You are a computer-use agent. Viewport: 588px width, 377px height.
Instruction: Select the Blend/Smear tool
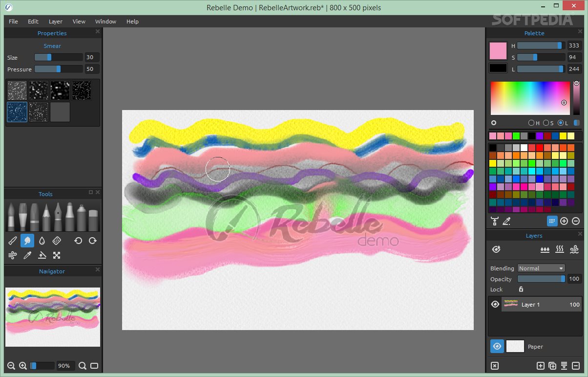[27, 241]
